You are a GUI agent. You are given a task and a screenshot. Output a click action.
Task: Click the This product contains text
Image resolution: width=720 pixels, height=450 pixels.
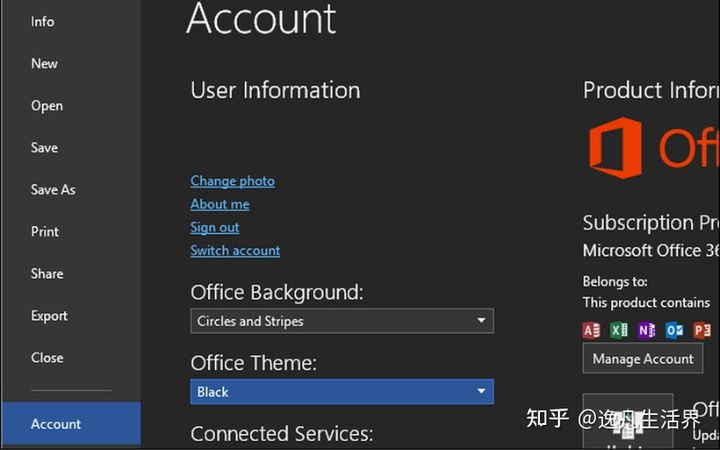click(646, 303)
